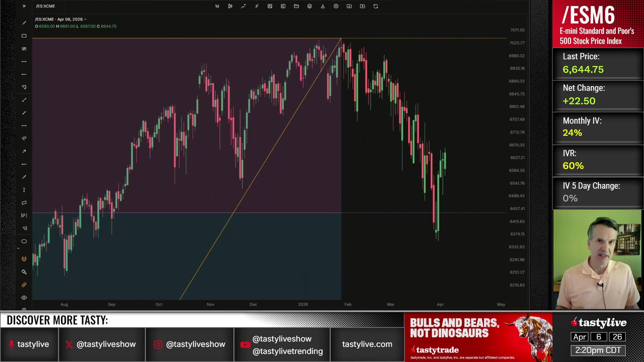Select the ellipse drawing tool
The height and width of the screenshot is (362, 644).
(x=24, y=241)
